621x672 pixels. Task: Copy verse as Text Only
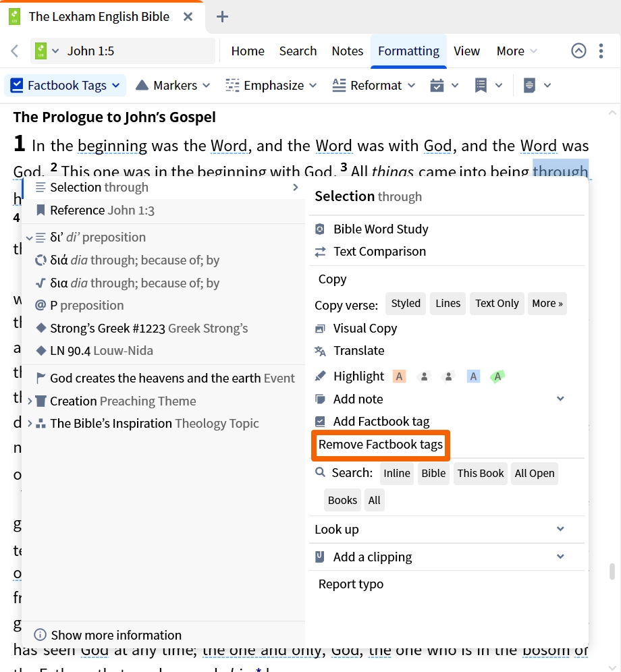pos(497,304)
